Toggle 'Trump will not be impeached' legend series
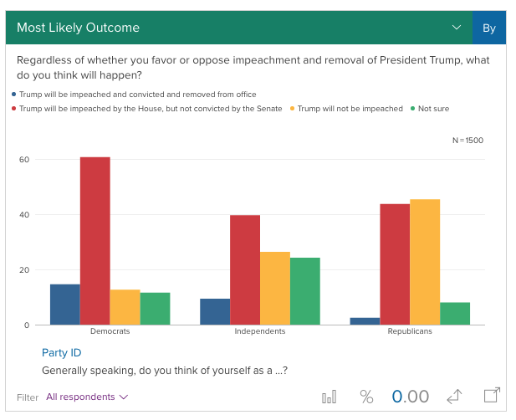516x420 pixels. (x=346, y=109)
